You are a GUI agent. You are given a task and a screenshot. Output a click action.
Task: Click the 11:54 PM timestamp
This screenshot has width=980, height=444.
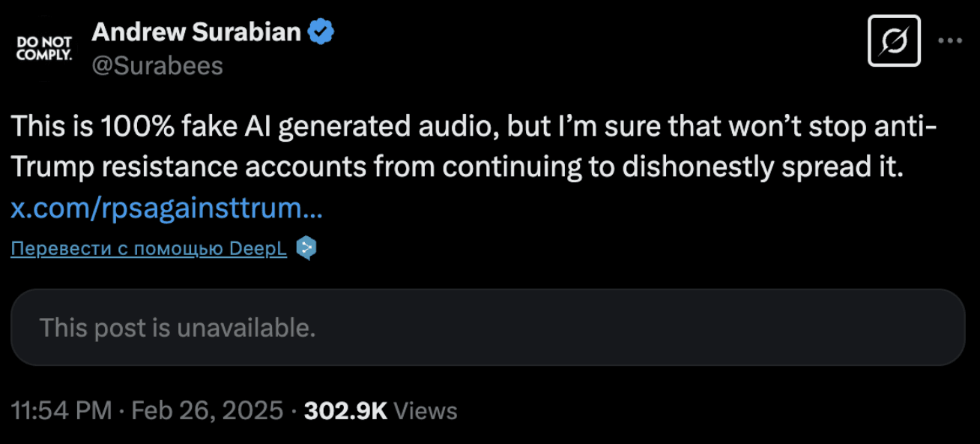click(62, 410)
